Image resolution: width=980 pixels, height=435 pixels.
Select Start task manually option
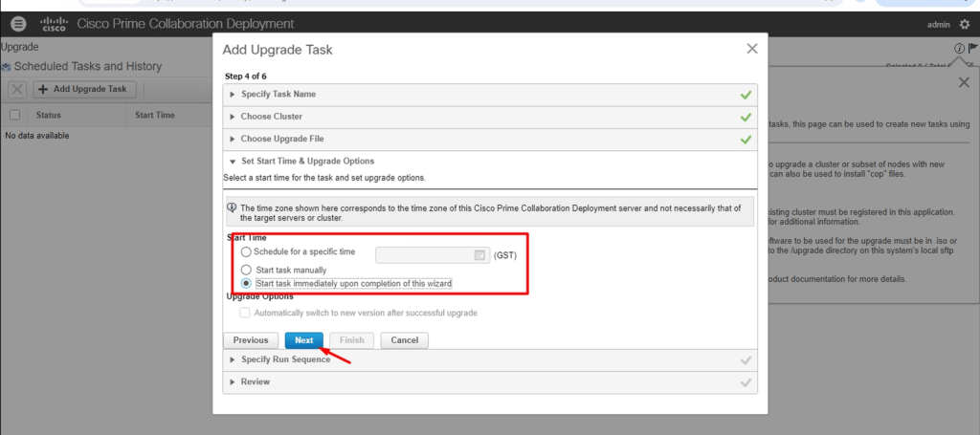[247, 270]
